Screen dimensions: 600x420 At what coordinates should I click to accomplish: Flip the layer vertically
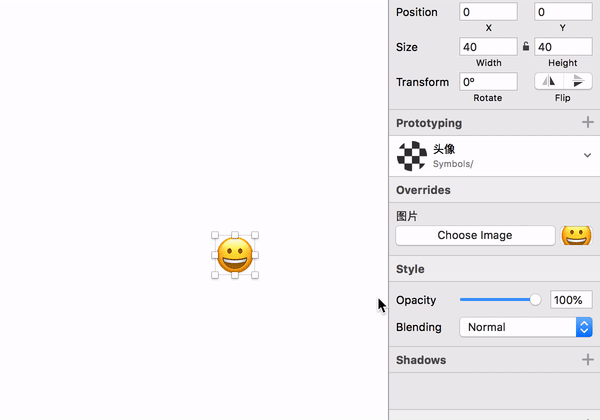[578, 81]
